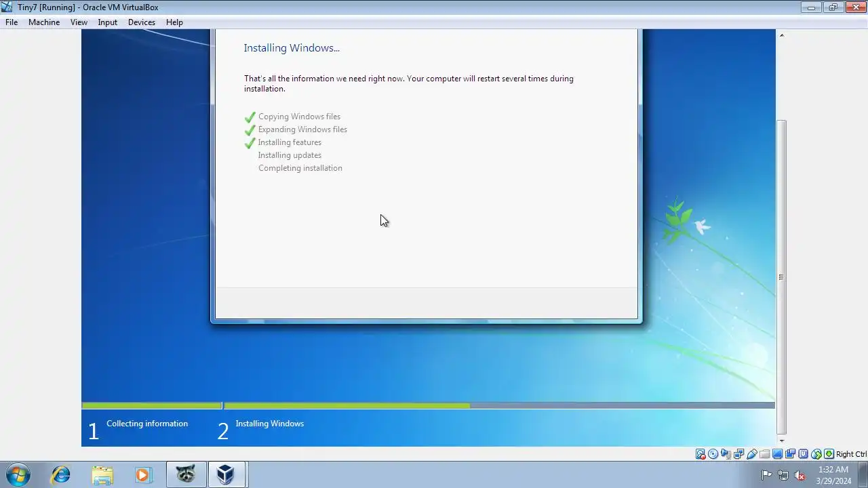The height and width of the screenshot is (488, 868).
Task: Open the File menu
Action: [12, 22]
